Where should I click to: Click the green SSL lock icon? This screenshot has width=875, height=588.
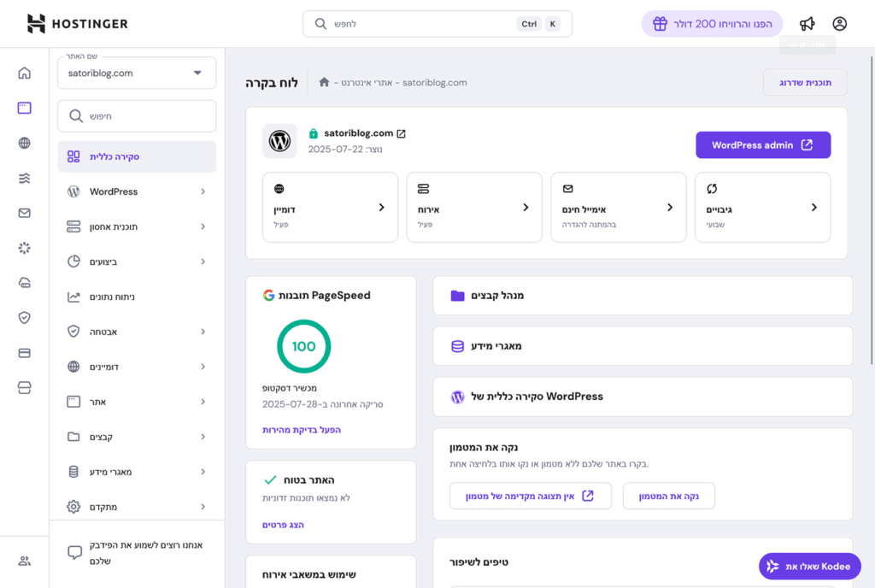tap(313, 133)
